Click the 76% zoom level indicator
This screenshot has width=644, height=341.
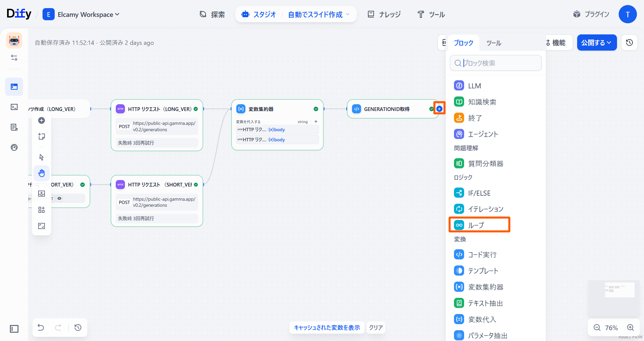(x=611, y=328)
